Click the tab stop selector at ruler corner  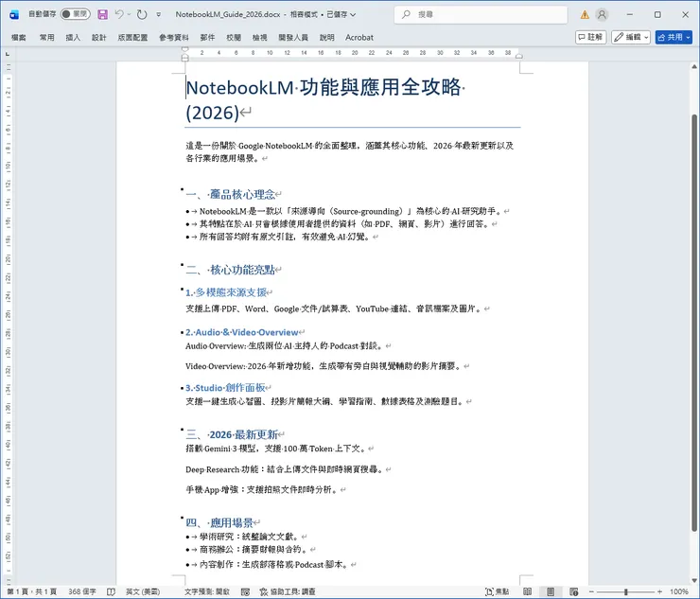(x=8, y=54)
